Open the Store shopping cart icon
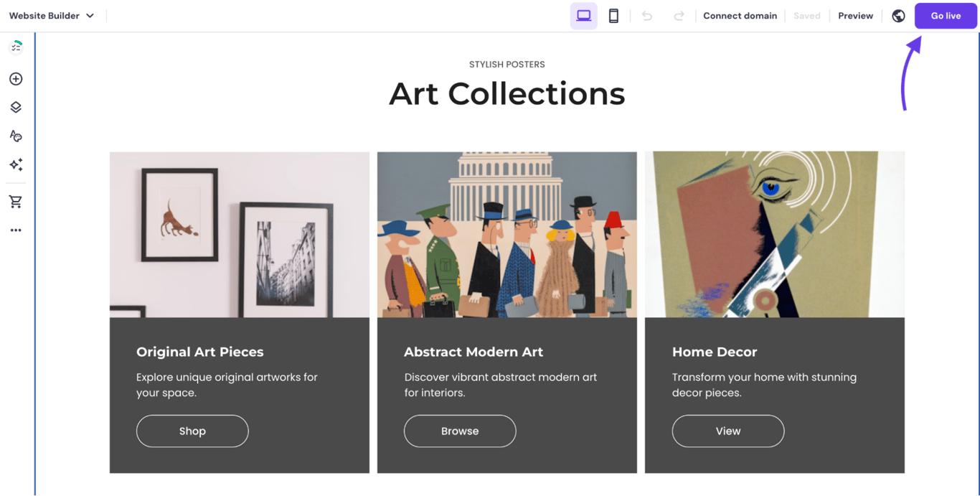980x496 pixels. tap(15, 201)
